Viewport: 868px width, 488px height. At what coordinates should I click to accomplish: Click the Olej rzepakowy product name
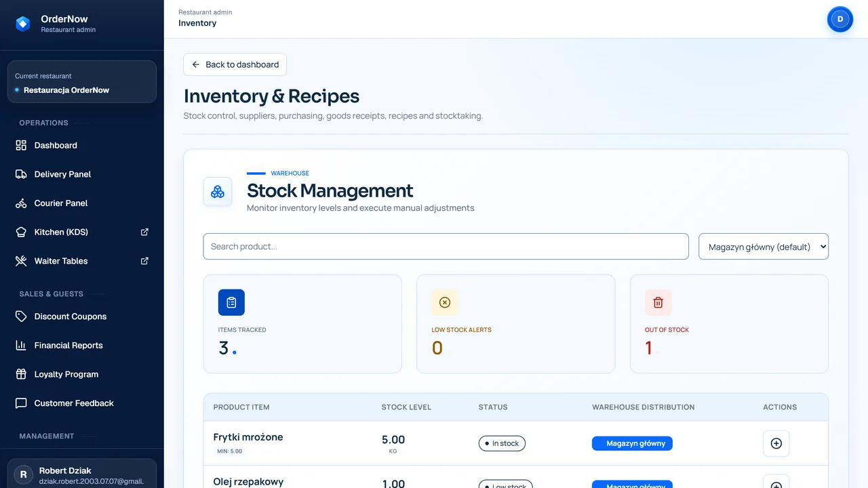click(x=248, y=482)
